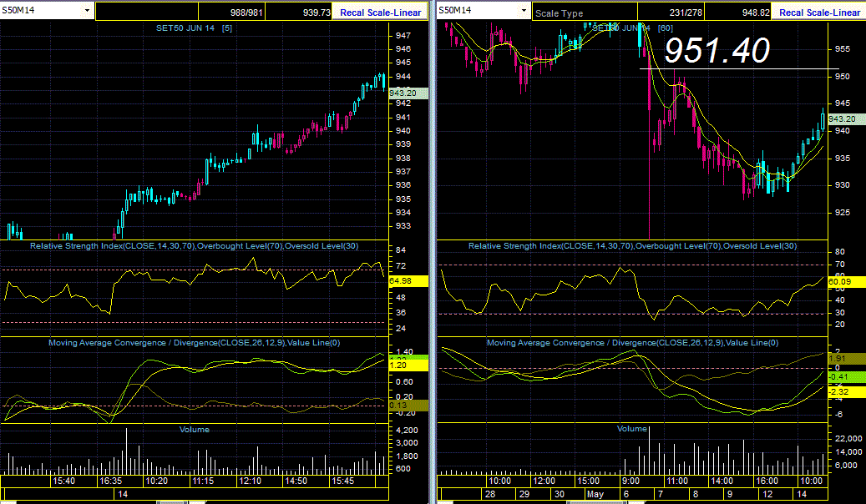
Task: Click the Relative Strength Index label in right chart
Action: (x=632, y=245)
